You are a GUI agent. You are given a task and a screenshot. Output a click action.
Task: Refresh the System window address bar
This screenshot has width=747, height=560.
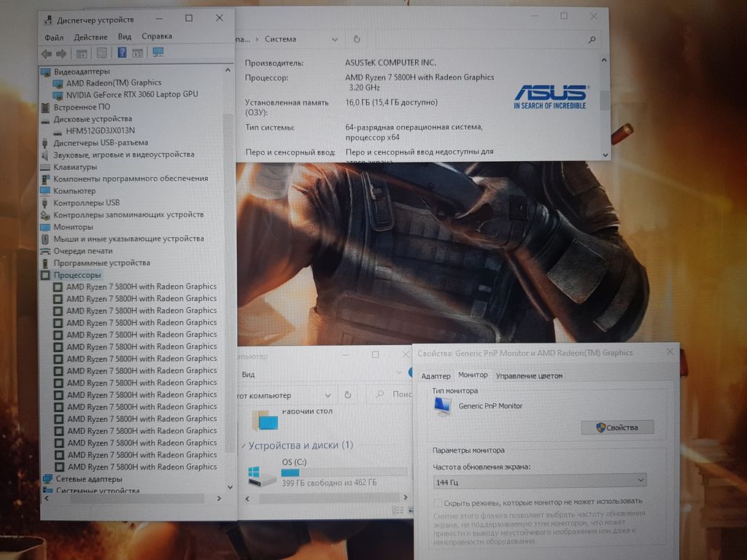(x=357, y=39)
